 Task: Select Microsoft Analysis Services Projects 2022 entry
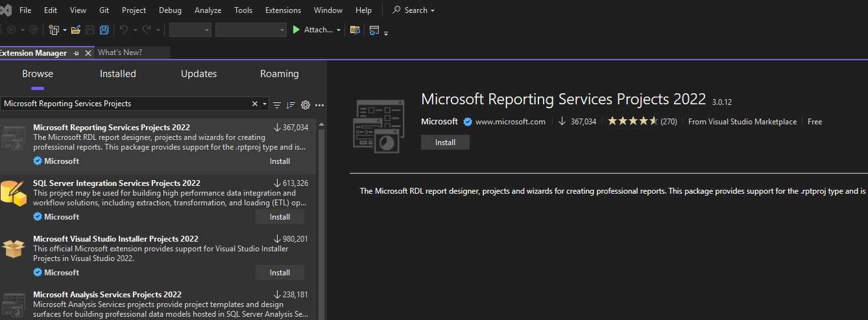pos(158,303)
